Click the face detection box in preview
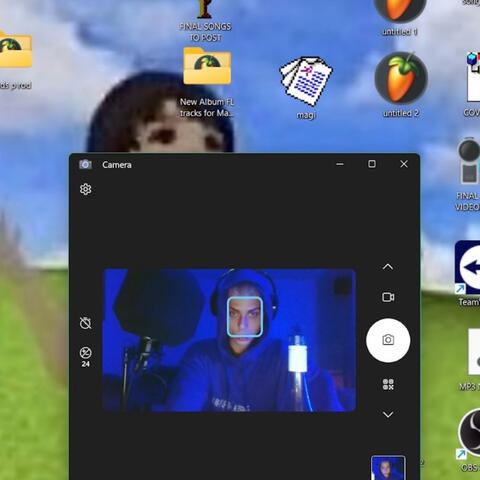 point(245,317)
